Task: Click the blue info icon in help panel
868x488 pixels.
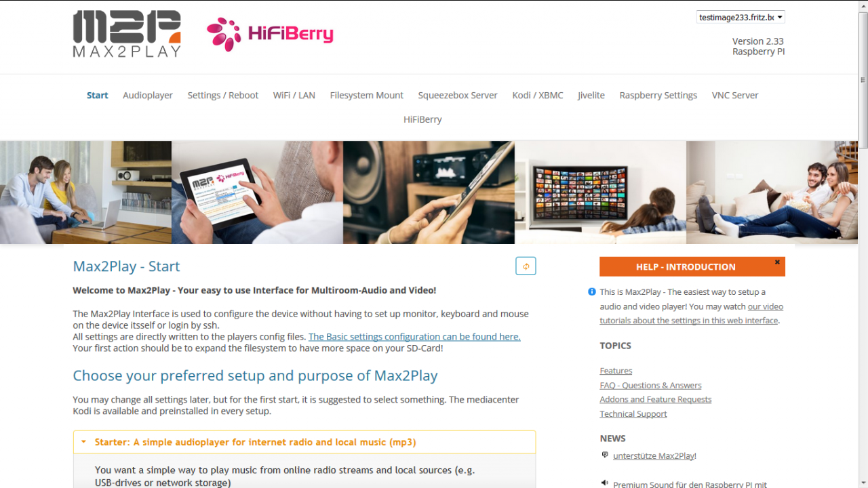Action: tap(592, 292)
